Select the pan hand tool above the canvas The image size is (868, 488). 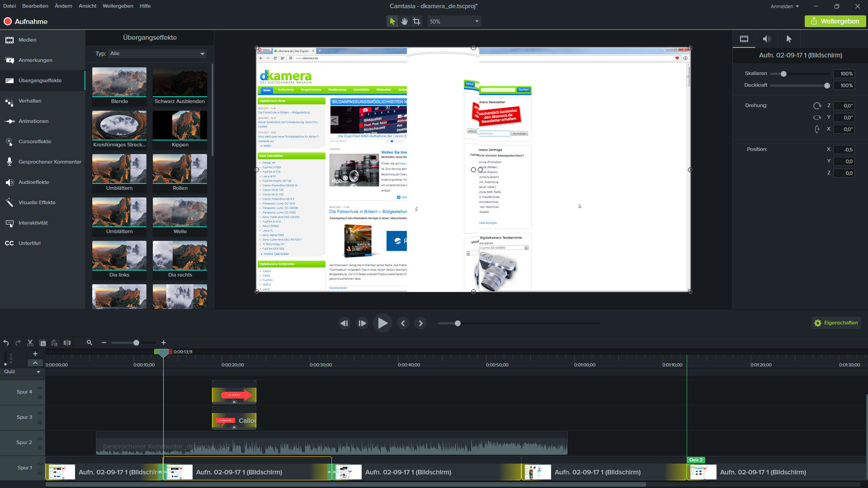(x=404, y=21)
